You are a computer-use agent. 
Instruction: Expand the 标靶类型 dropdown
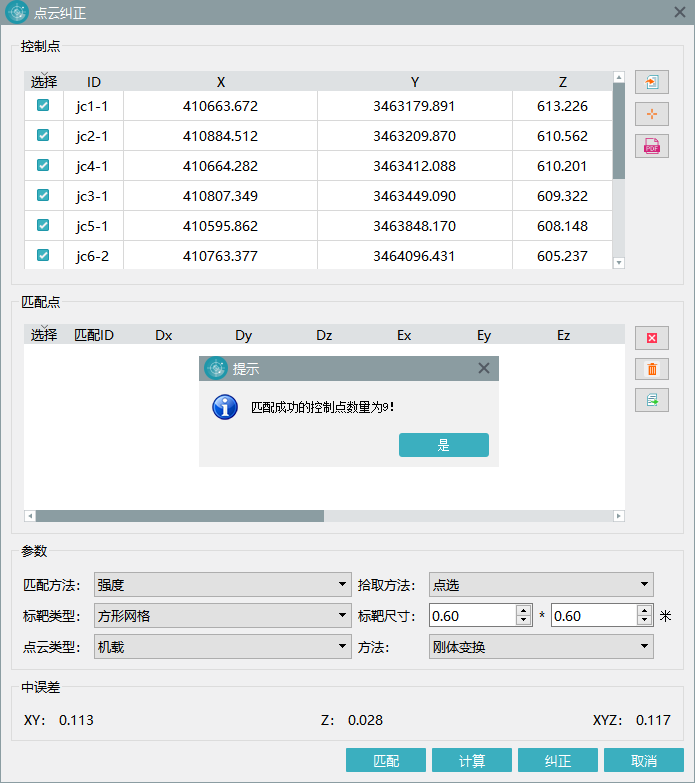(221, 616)
